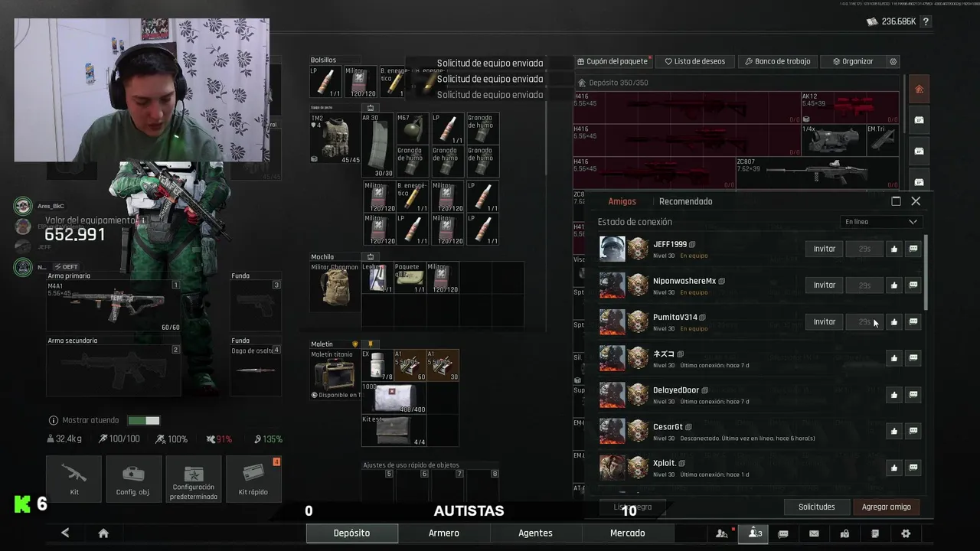
Task: Copy JEFF1999's name with copy icon
Action: (692, 244)
